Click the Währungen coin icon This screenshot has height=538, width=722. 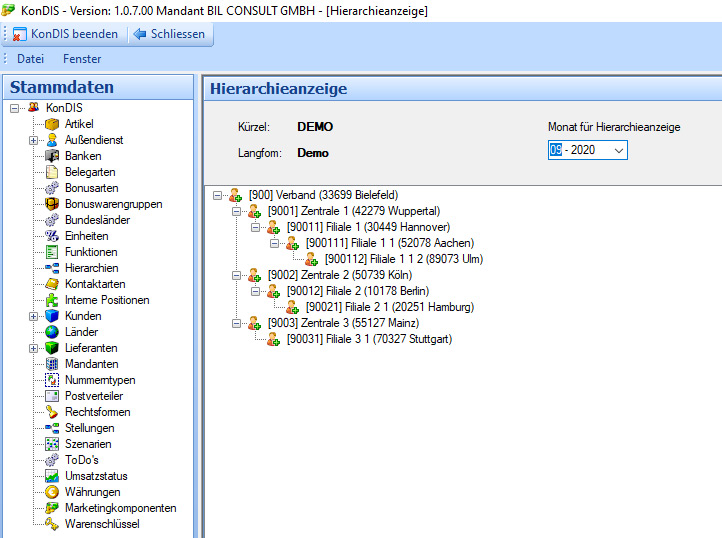52,492
